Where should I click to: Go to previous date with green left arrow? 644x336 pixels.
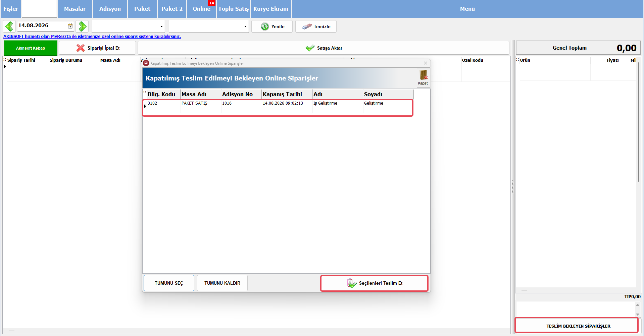(9, 26)
